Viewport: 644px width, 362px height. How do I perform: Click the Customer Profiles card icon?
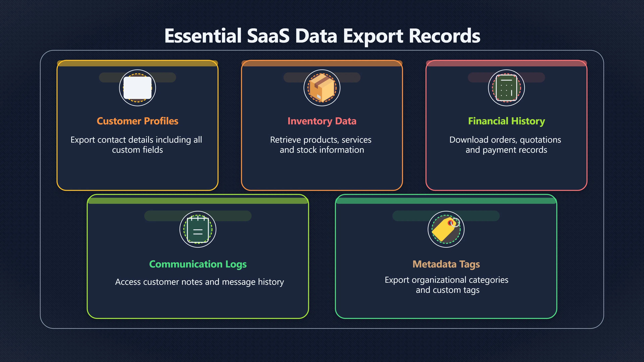click(138, 88)
